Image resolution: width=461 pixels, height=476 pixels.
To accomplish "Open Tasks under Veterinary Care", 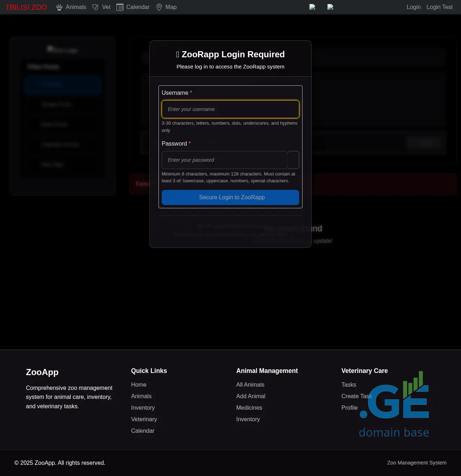I will tap(349, 385).
